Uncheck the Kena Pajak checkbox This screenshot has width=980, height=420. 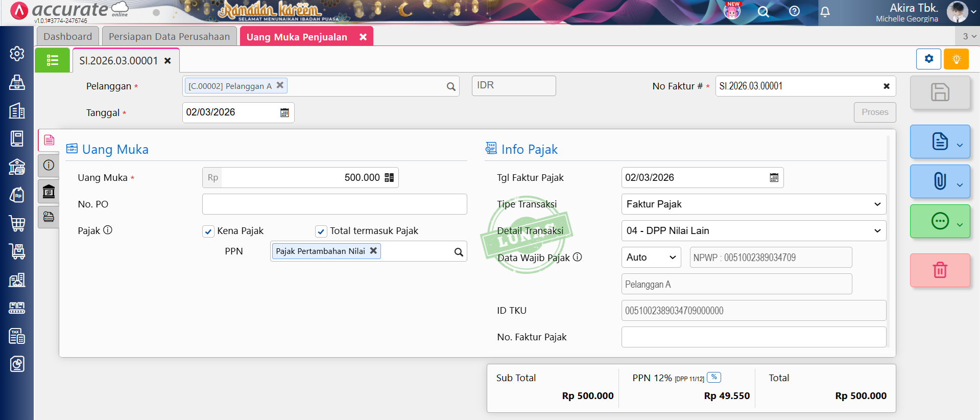(208, 231)
